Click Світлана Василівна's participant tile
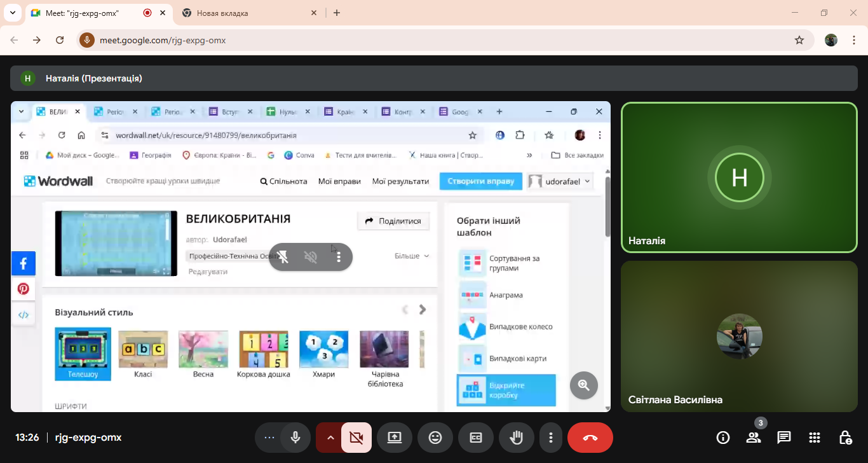 click(739, 336)
